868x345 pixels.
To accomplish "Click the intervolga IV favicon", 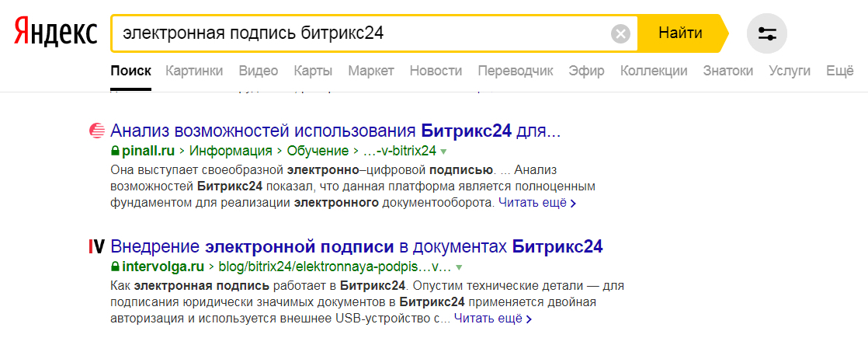I will 97,247.
